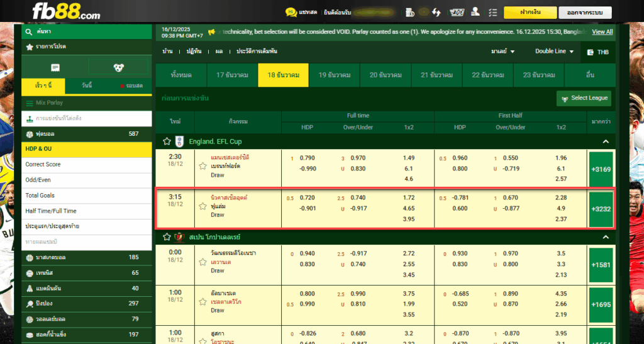Open the มาเลย์ odds type dropdown
Image resolution: width=644 pixels, height=344 pixels.
(x=502, y=52)
